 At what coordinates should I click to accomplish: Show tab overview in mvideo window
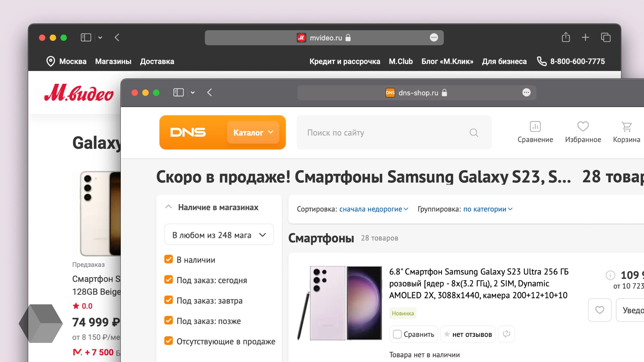click(606, 38)
